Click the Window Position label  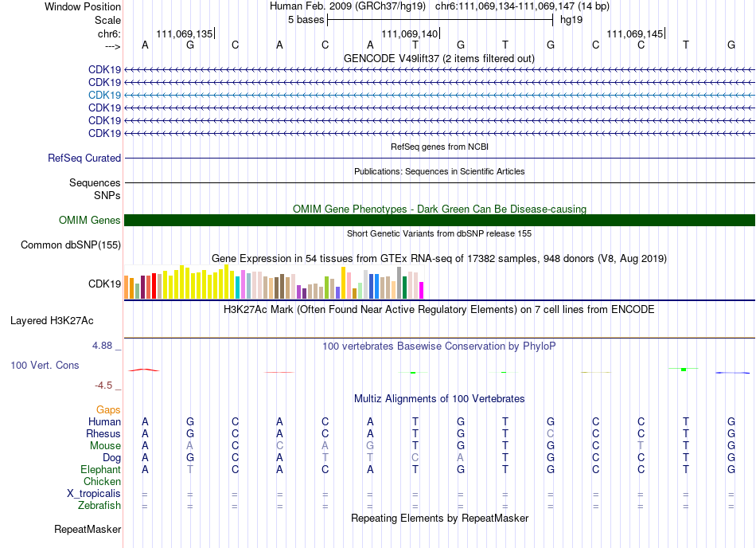tap(83, 6)
